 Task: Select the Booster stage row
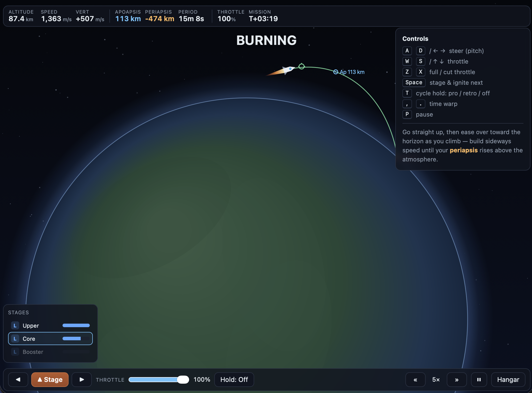pyautogui.click(x=50, y=352)
